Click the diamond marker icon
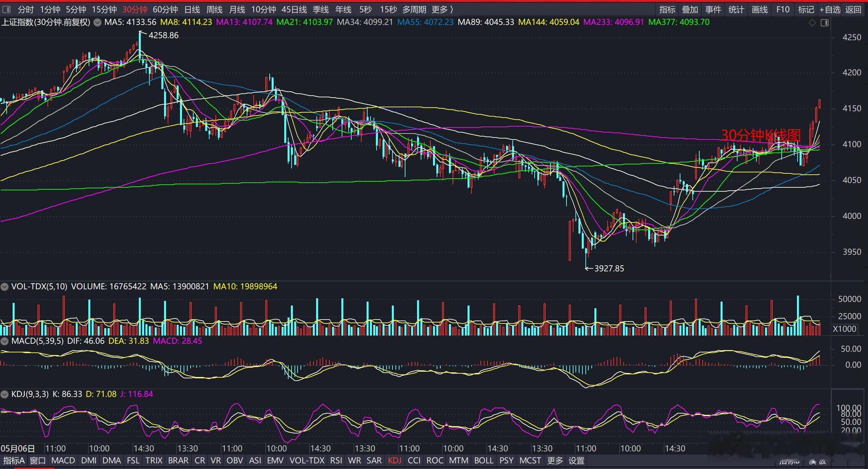The height and width of the screenshot is (469, 868). point(812,23)
